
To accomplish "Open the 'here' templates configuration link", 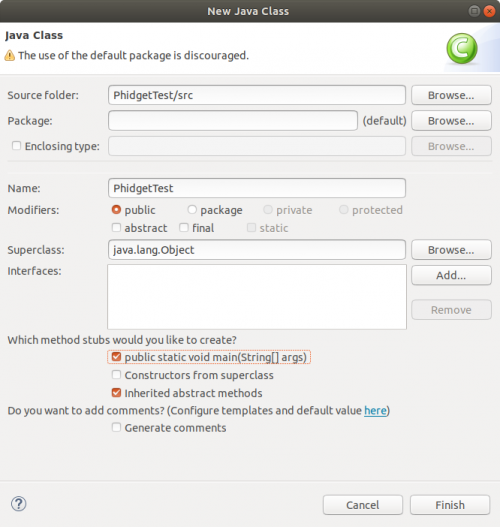I will (375, 410).
